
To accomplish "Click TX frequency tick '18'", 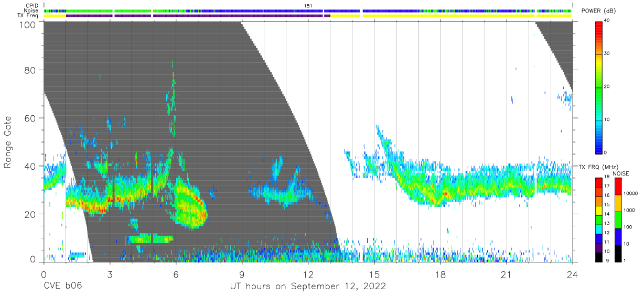I will tap(607, 177).
